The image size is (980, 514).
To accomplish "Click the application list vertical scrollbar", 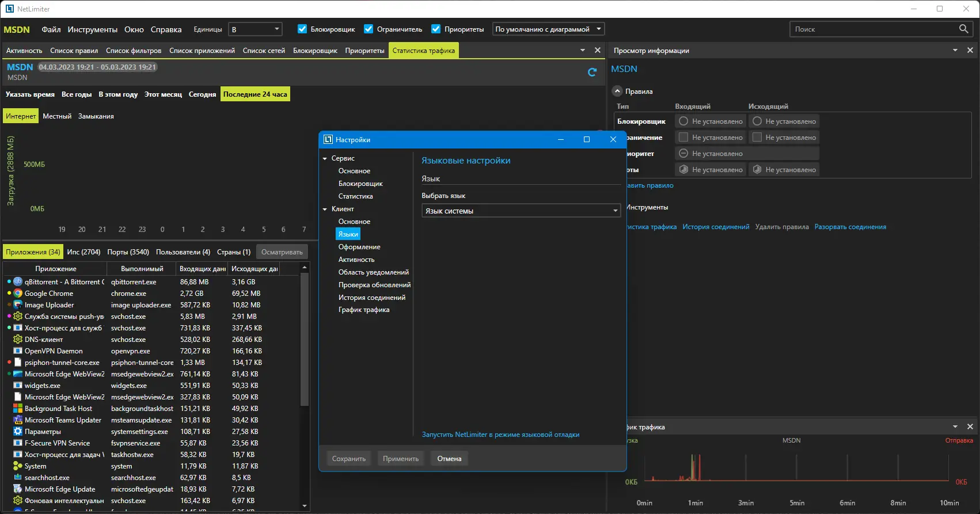I will coord(305,340).
